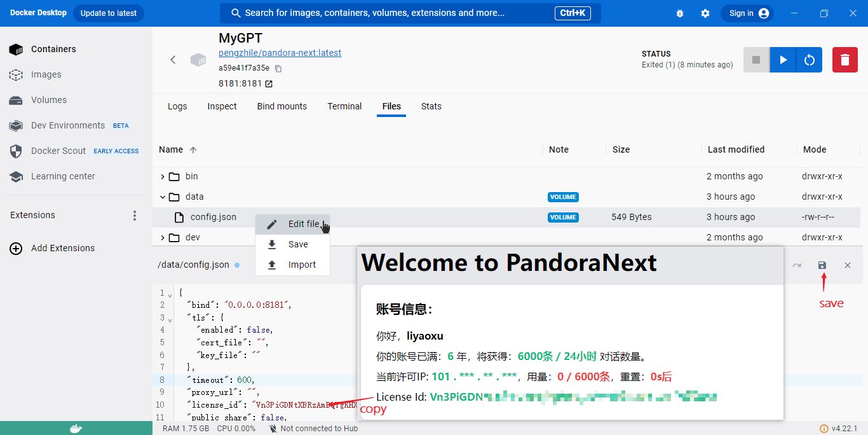Open the Extensions three-dot menu
This screenshot has height=435, width=868.
135,216
